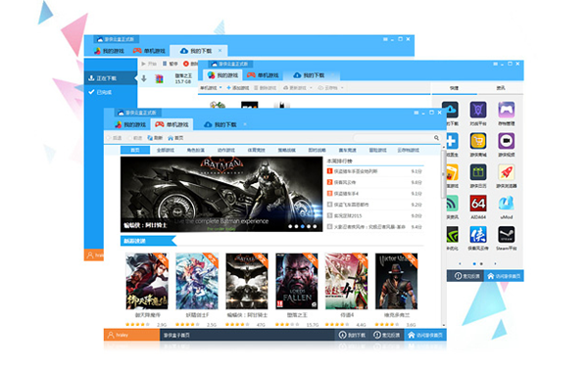Click the right arrow under shortcut icon grid
This screenshot has height=369, width=588.
[495, 263]
